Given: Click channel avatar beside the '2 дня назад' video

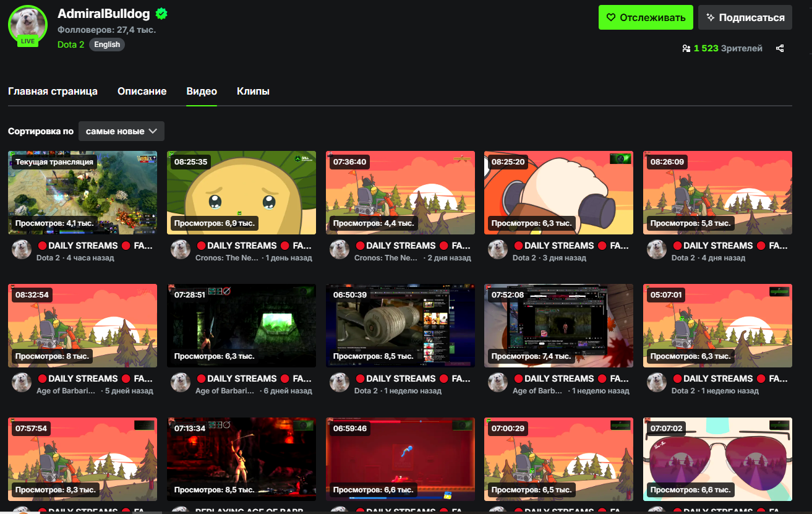Looking at the screenshot, I should tap(340, 249).
